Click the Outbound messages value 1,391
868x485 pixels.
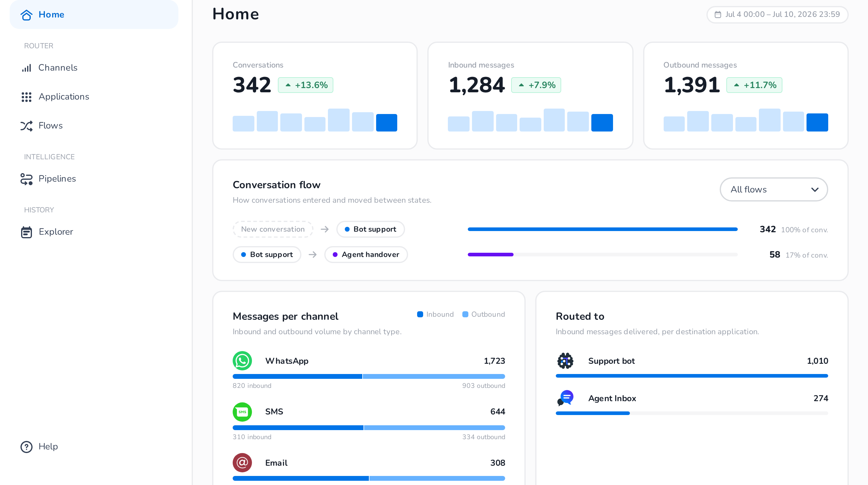(x=692, y=85)
